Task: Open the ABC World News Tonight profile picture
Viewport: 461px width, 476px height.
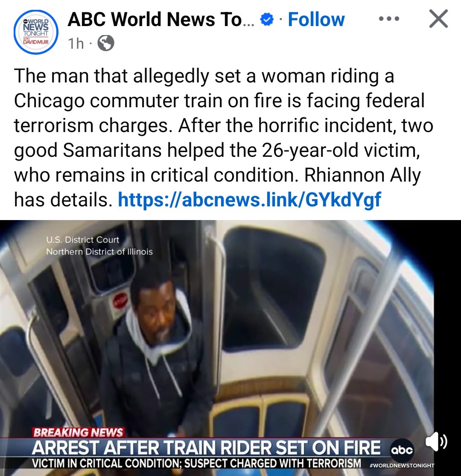Action: [x=36, y=32]
